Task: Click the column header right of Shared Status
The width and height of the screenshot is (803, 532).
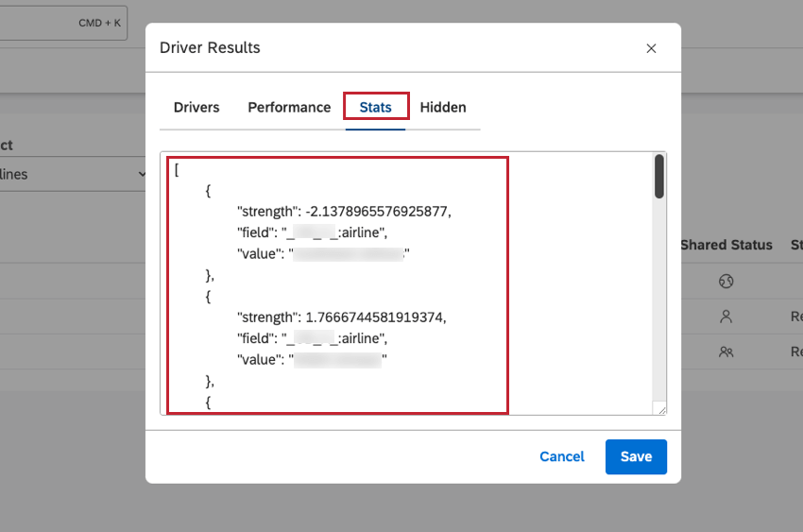Action: click(x=796, y=245)
